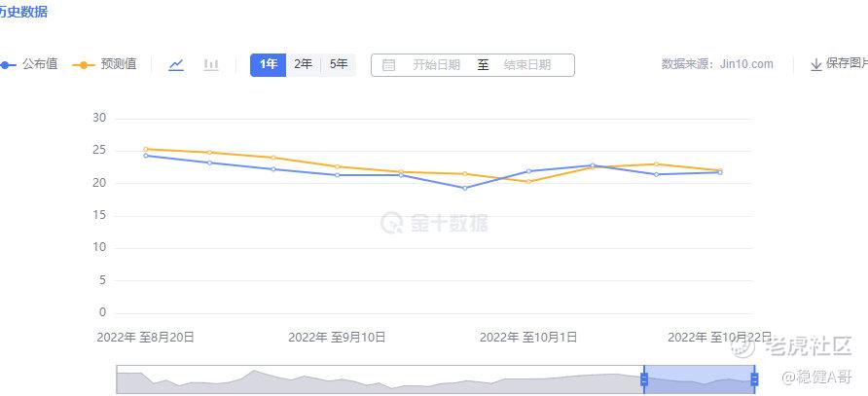Click the left handle of range slider
868x396 pixels.
click(x=644, y=379)
